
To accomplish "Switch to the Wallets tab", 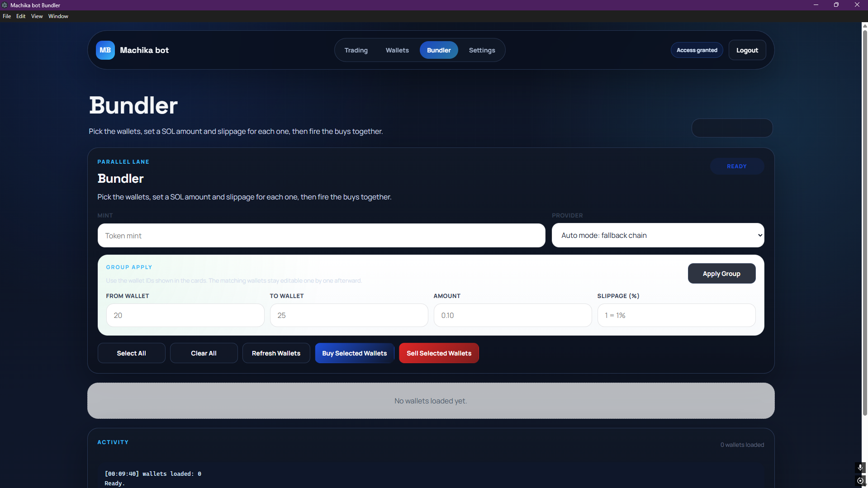I will (x=397, y=50).
